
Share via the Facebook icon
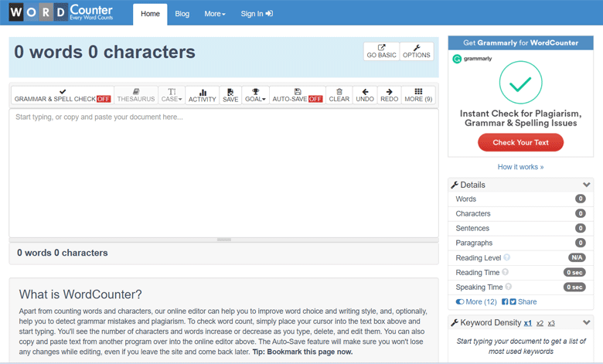505,301
